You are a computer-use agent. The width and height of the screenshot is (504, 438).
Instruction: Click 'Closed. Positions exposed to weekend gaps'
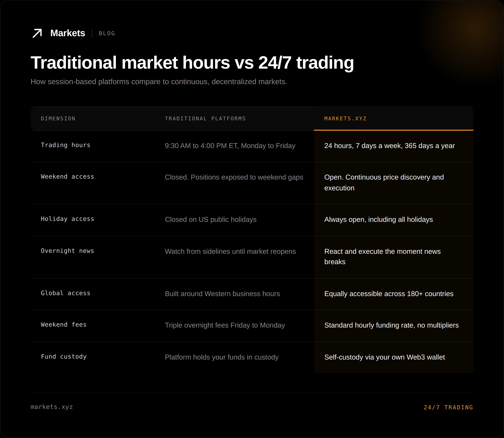tap(234, 177)
